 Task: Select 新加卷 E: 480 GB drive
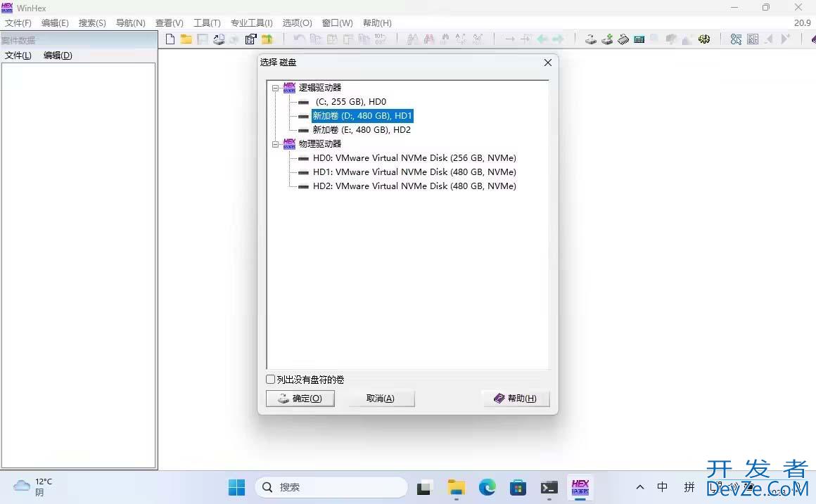click(362, 130)
